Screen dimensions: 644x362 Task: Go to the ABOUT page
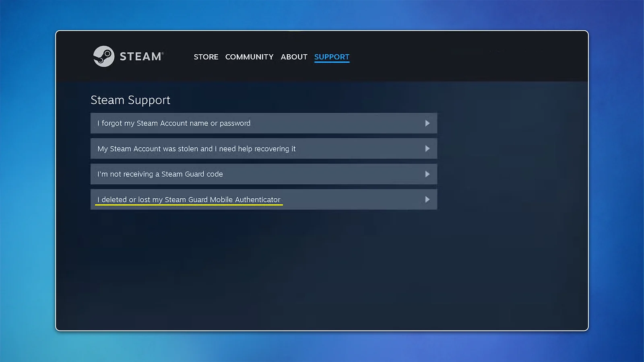pos(294,57)
